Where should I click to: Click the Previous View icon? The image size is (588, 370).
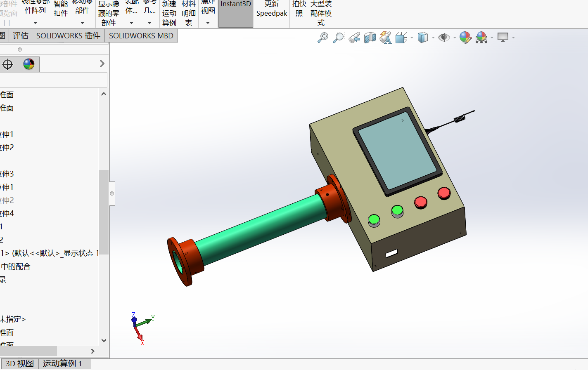354,38
